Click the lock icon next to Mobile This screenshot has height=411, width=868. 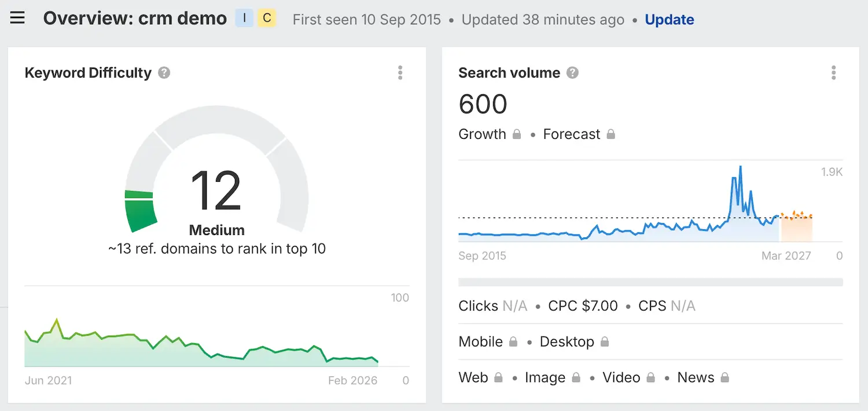(513, 342)
